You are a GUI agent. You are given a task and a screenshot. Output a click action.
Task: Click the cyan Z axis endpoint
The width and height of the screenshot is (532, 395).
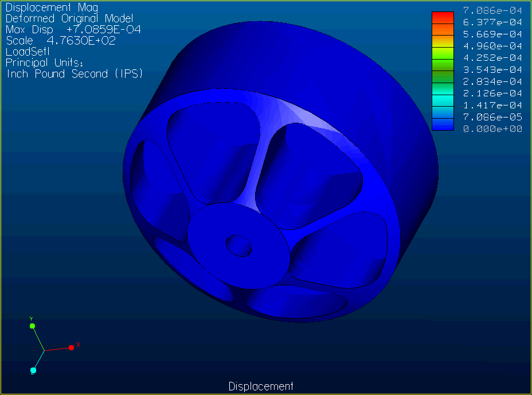pyautogui.click(x=33, y=371)
